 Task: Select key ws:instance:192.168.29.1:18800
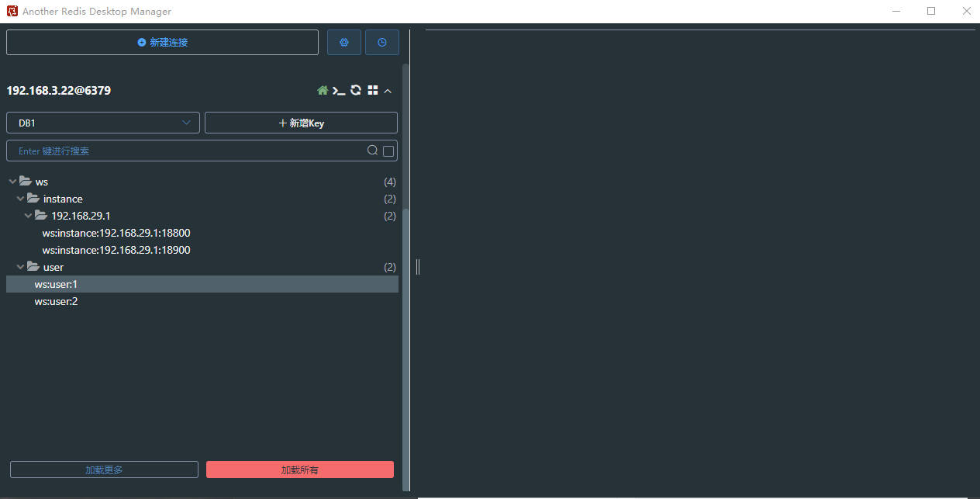pos(116,232)
